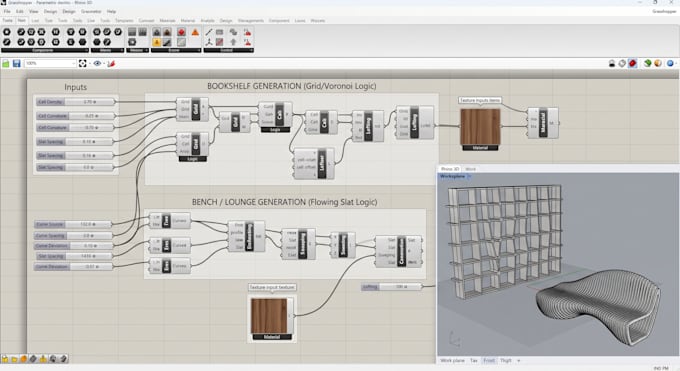Switch to the Rhino 3D viewport tab
This screenshot has height=371, width=680.
450,169
